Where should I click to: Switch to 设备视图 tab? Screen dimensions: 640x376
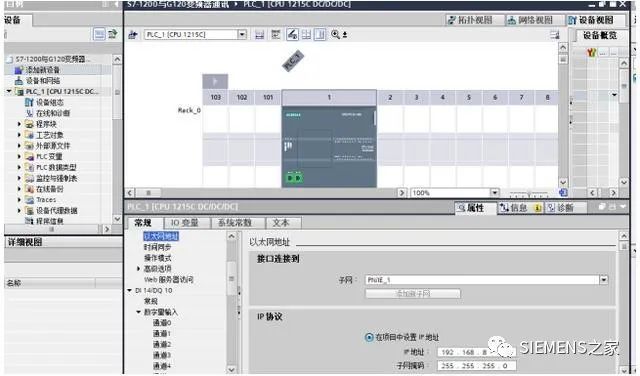595,20
